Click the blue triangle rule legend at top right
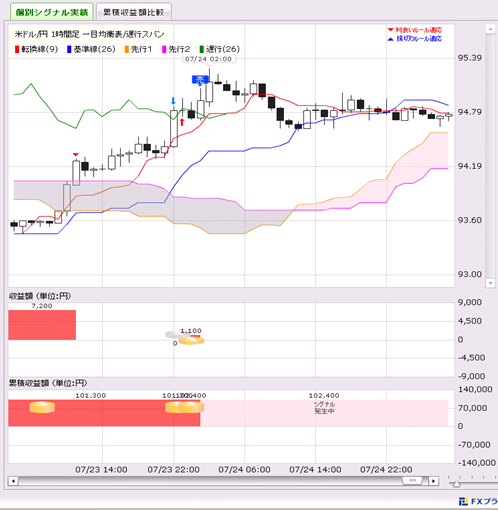Viewport: 498px width, 510px height. coord(415,39)
